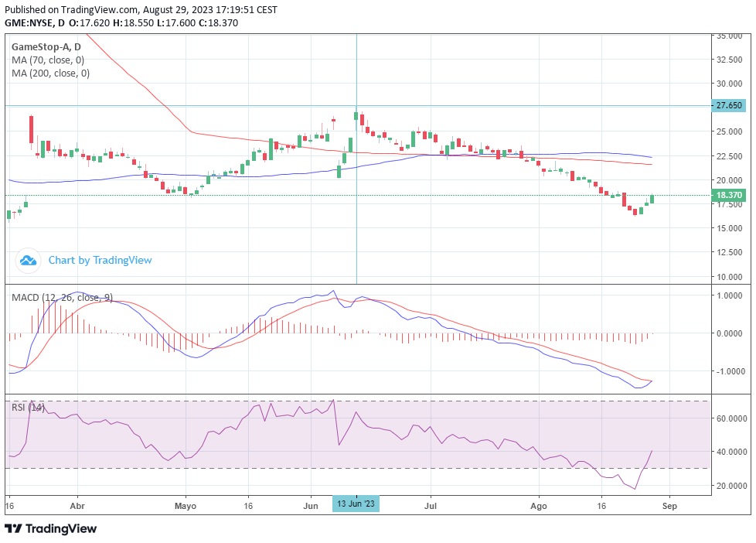756x543 pixels.
Task: Click the 40.0000 RSI axis label
Action: [731, 452]
